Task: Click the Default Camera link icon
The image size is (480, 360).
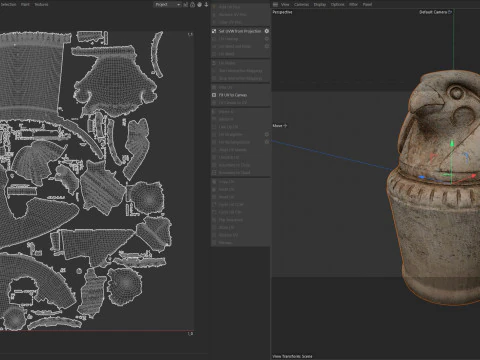Action: pyautogui.click(x=450, y=12)
